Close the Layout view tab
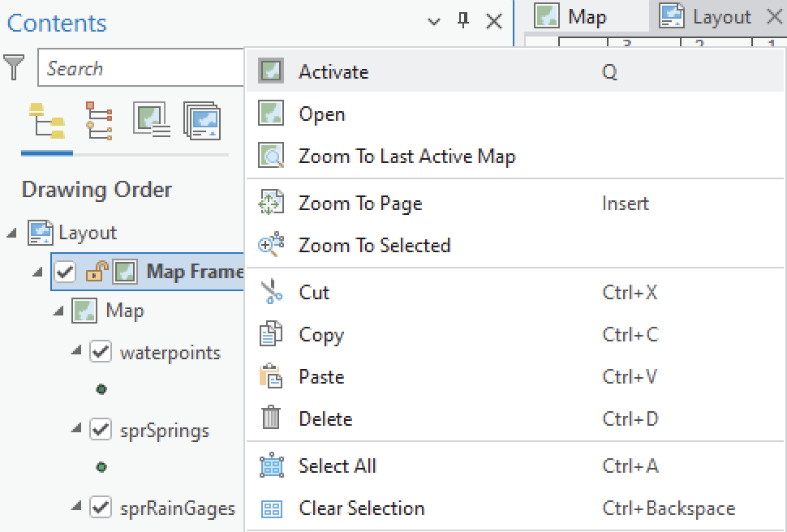Image resolution: width=787 pixels, height=532 pixels. coord(774,17)
